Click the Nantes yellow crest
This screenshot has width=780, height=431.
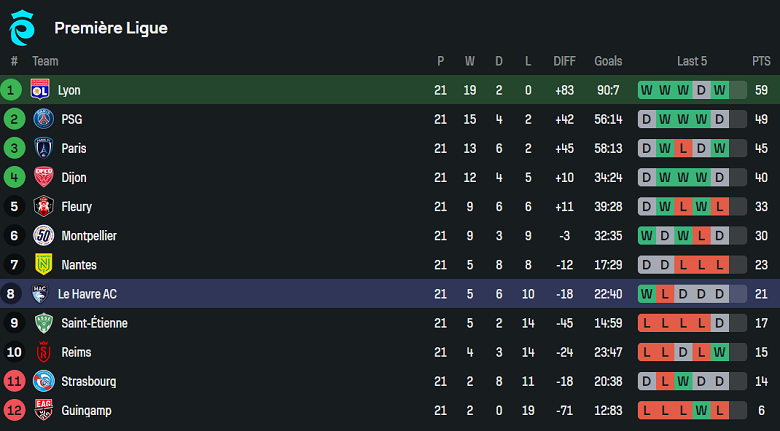click(41, 265)
